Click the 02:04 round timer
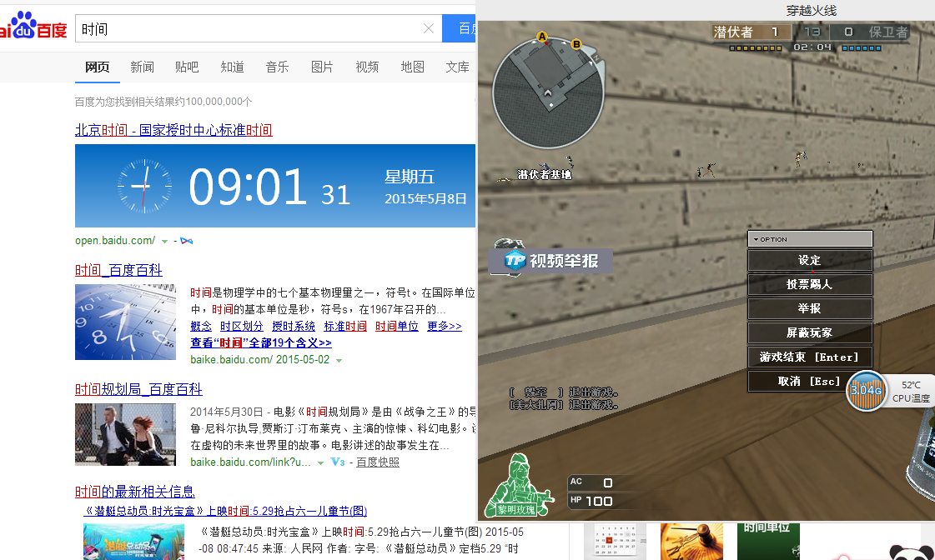 [812, 47]
